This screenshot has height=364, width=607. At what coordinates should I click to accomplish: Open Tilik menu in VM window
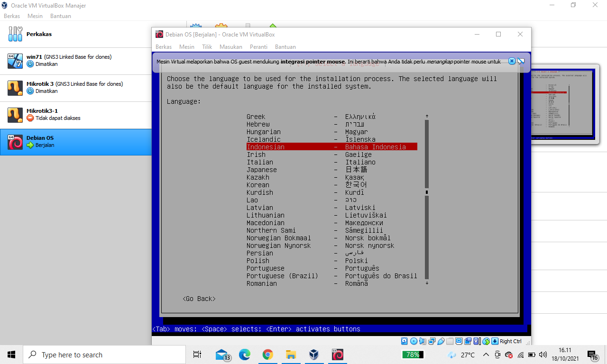(207, 47)
